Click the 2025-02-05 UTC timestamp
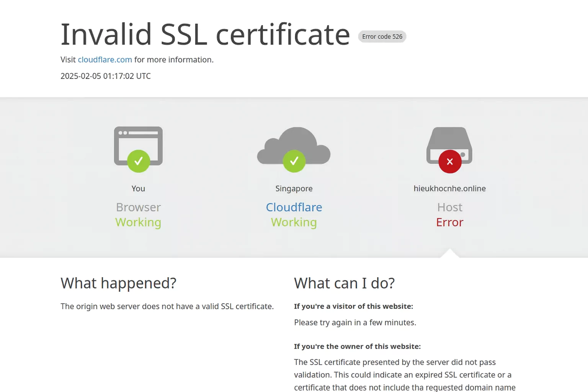Viewport: 588px width, 392px height. click(106, 76)
